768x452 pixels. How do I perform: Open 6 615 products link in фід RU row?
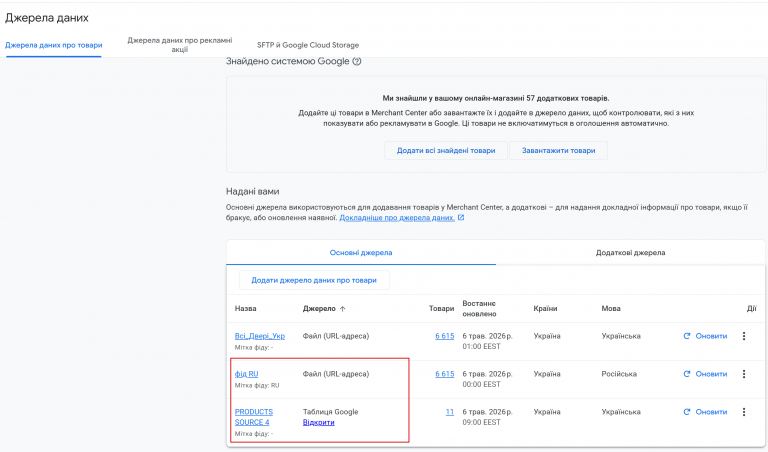point(445,374)
